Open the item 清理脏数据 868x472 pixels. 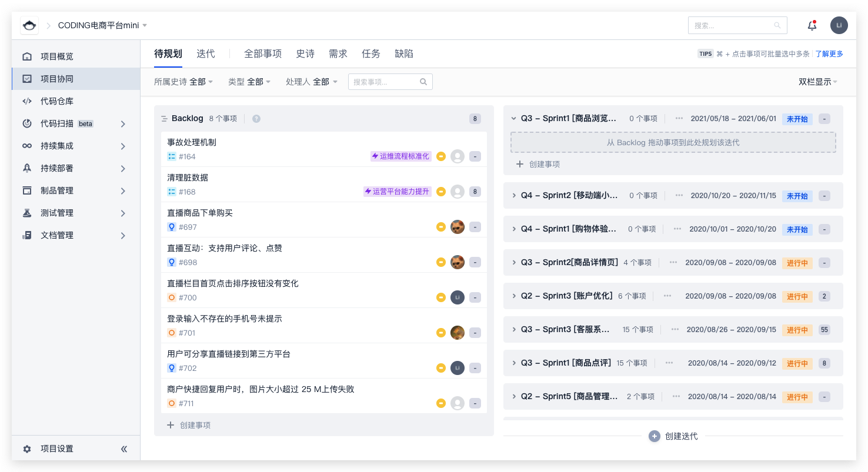(188, 178)
